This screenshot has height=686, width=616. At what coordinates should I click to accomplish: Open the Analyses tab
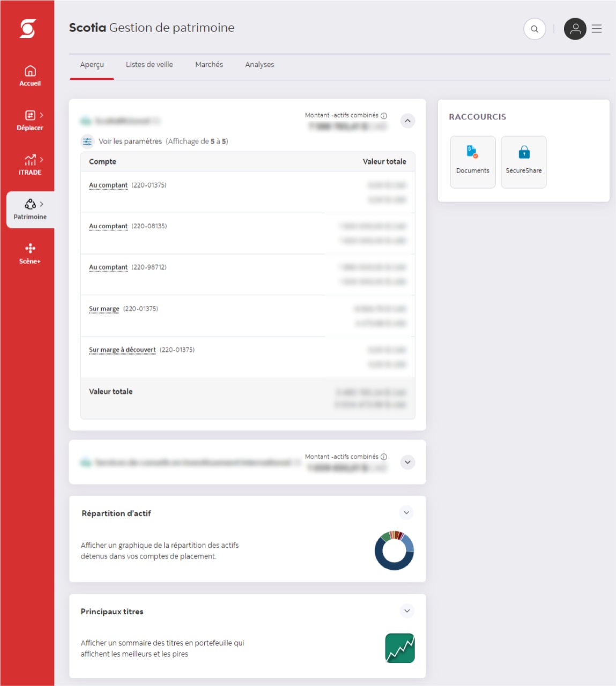(x=259, y=65)
